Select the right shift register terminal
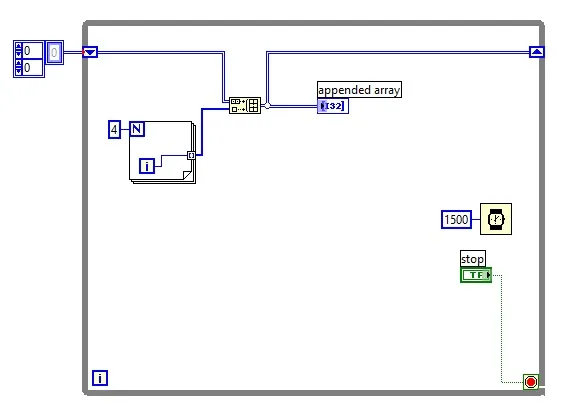 click(537, 52)
